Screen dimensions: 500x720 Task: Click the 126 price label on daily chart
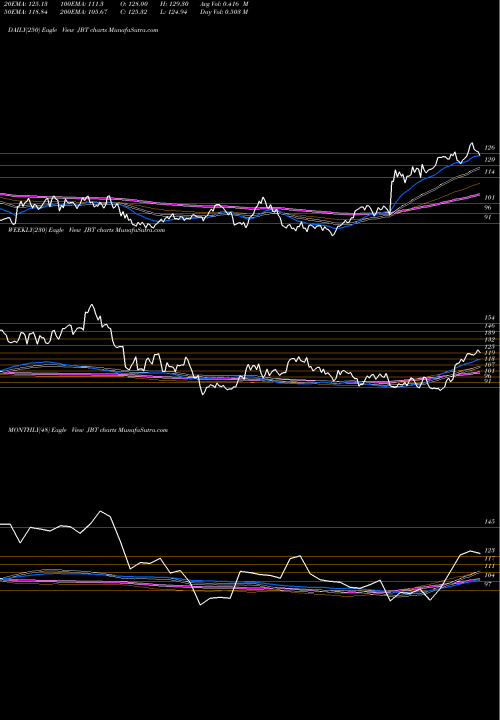point(490,148)
